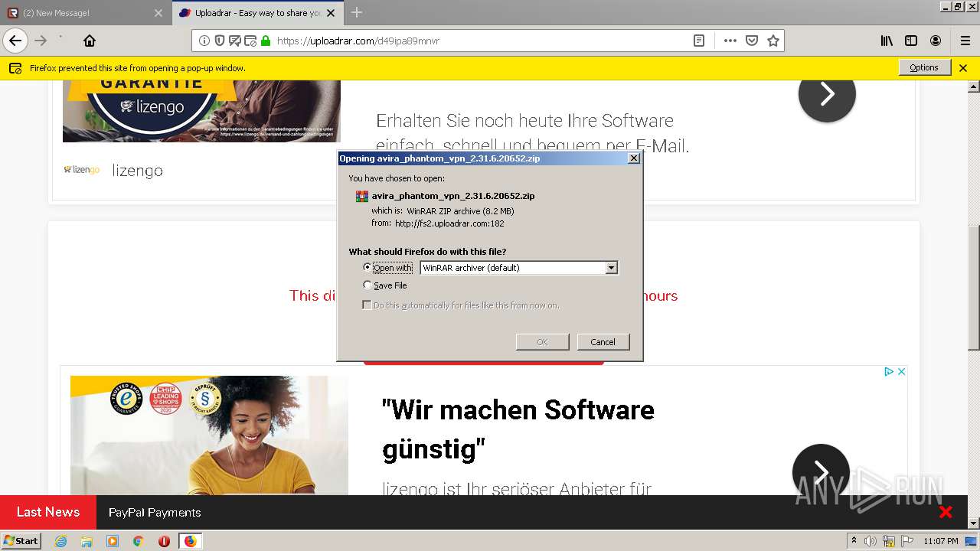The width and height of the screenshot is (980, 551).
Task: Open the Windows Start menu
Action: [21, 540]
